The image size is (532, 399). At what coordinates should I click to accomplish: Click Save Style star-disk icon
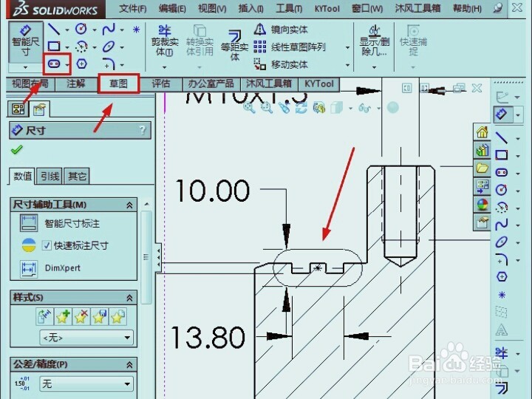coord(100,316)
